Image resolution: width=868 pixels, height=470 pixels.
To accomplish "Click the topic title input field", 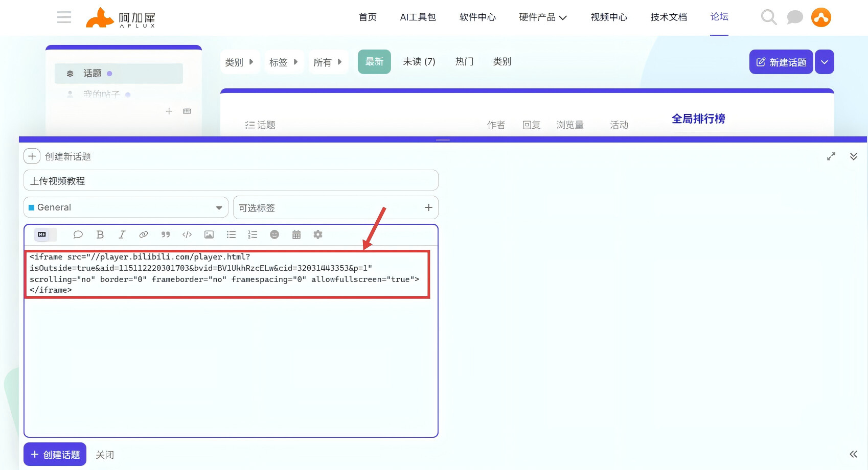I will 231,181.
